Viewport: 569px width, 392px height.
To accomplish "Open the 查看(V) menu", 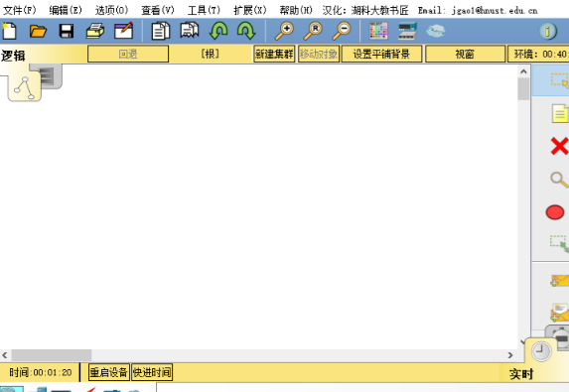I will (x=158, y=10).
